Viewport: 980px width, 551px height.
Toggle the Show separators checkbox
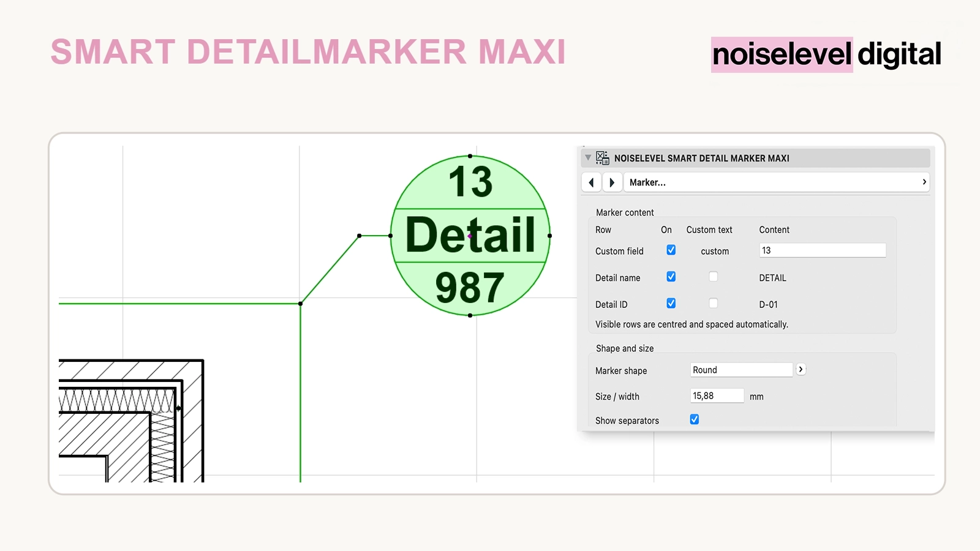695,419
